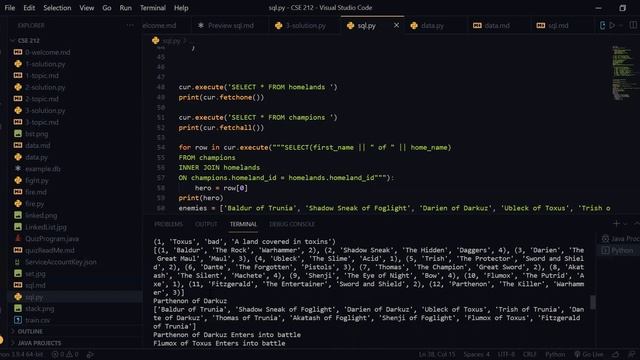640x360 pixels.
Task: Switch to the data.py editor tab
Action: pos(432,25)
